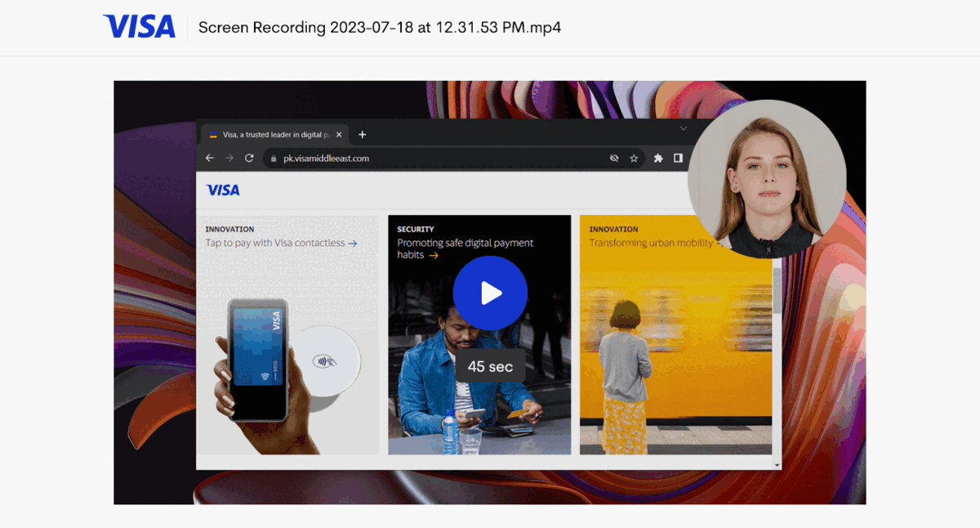Click the side panel icon in the toolbar
The image size is (980, 528).
(679, 158)
